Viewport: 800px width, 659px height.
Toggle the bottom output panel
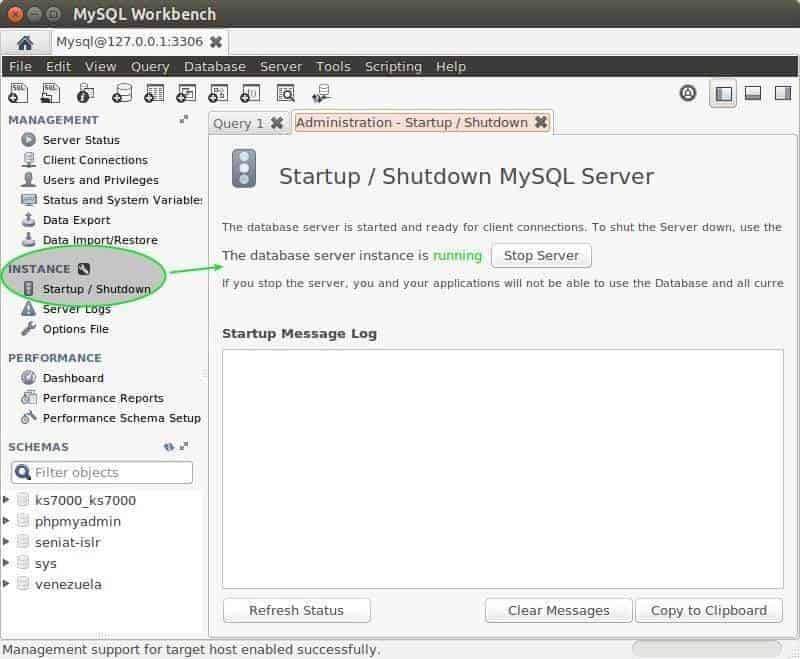click(x=753, y=93)
